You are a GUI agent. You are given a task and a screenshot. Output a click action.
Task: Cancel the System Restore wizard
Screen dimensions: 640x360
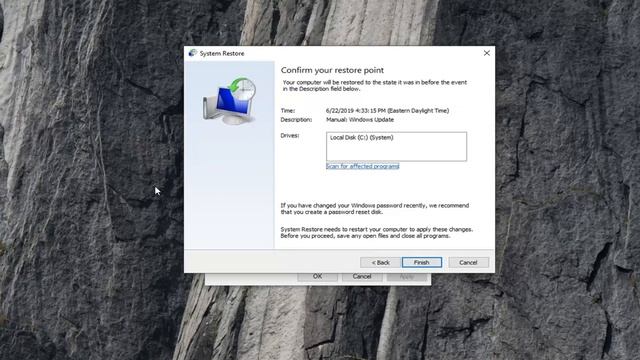click(468, 262)
